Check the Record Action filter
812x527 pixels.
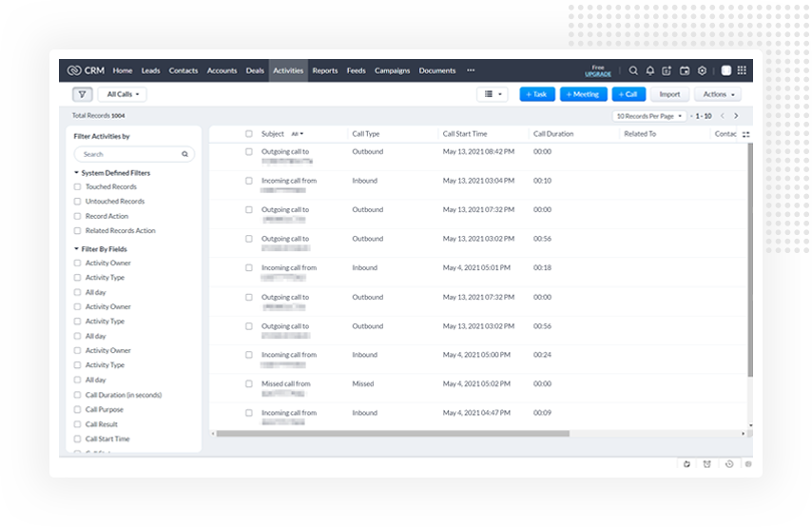point(77,216)
